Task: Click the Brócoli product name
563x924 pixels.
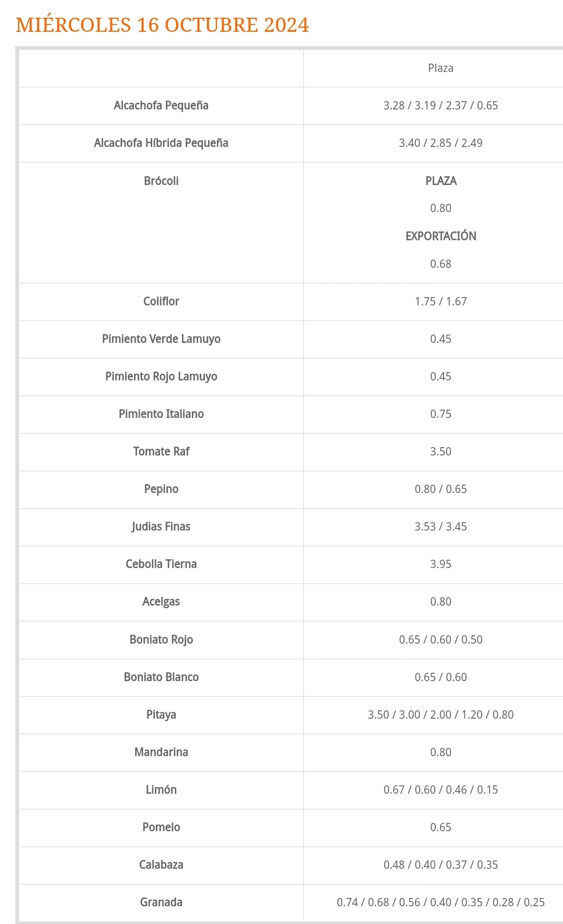Action: [161, 181]
